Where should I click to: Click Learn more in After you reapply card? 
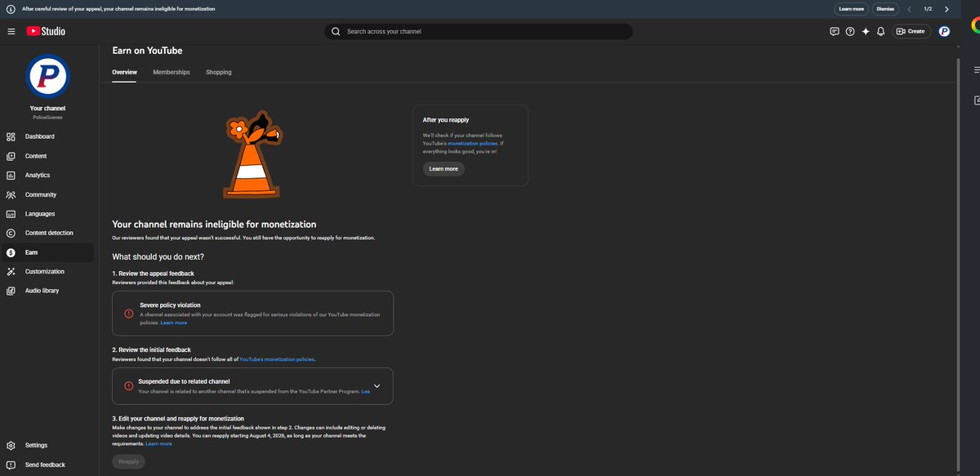(443, 169)
